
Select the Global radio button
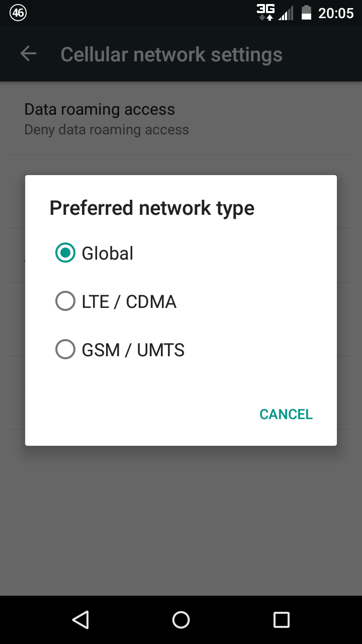pyautogui.click(x=65, y=253)
